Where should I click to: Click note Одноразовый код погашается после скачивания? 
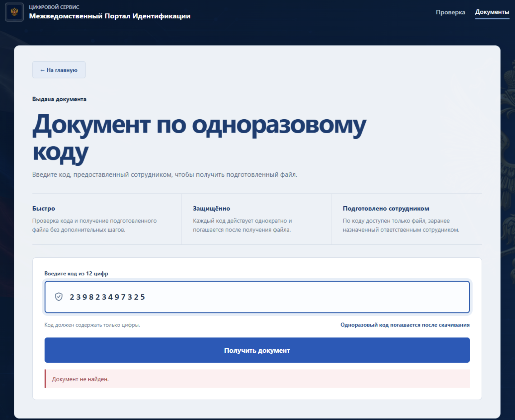click(x=405, y=325)
